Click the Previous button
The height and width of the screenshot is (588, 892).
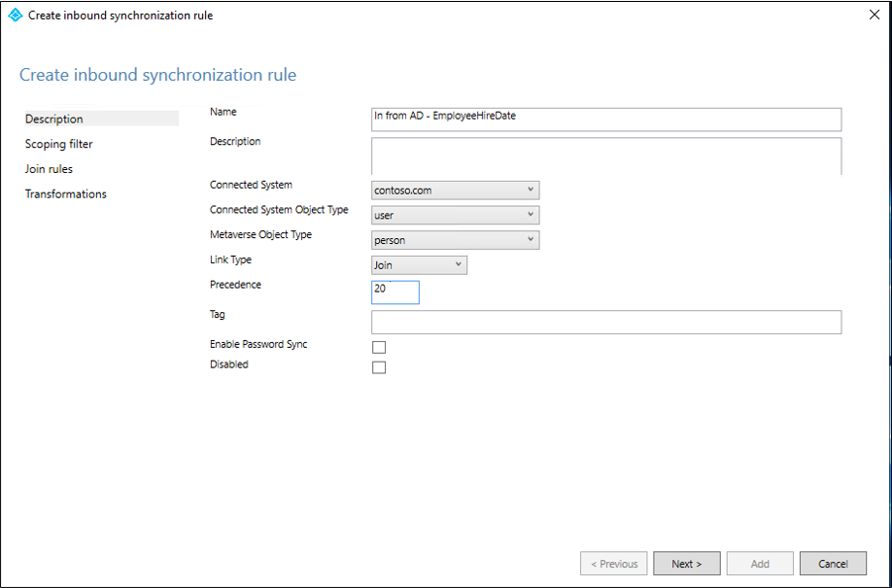(613, 563)
